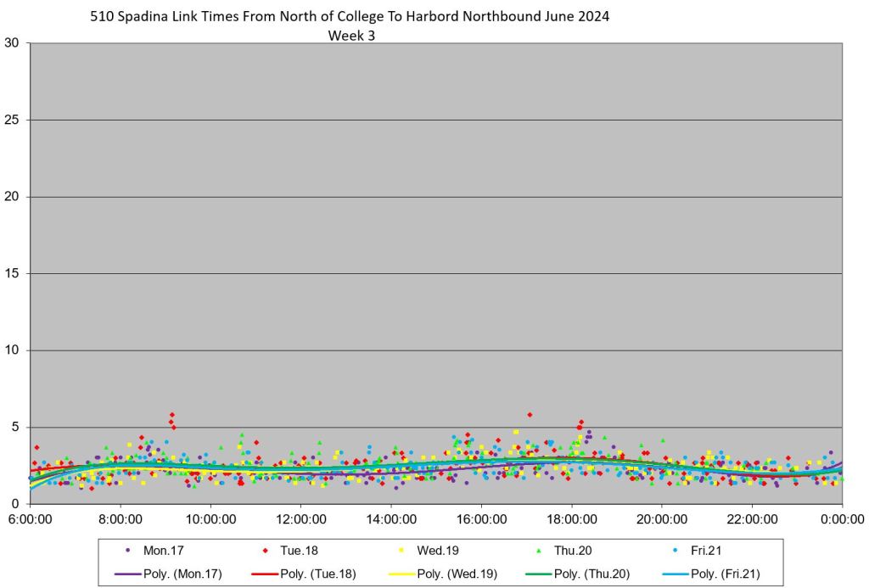
Task: Click the 30 y-axis label
Action: (12, 43)
